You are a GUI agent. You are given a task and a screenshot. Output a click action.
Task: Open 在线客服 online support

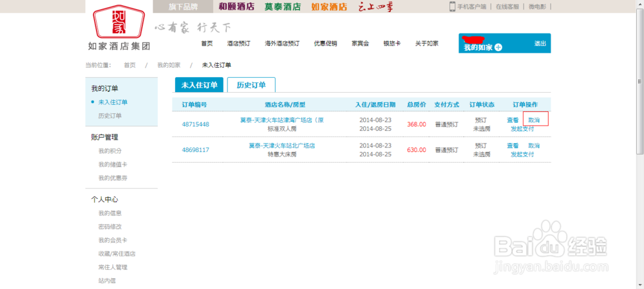click(507, 6)
